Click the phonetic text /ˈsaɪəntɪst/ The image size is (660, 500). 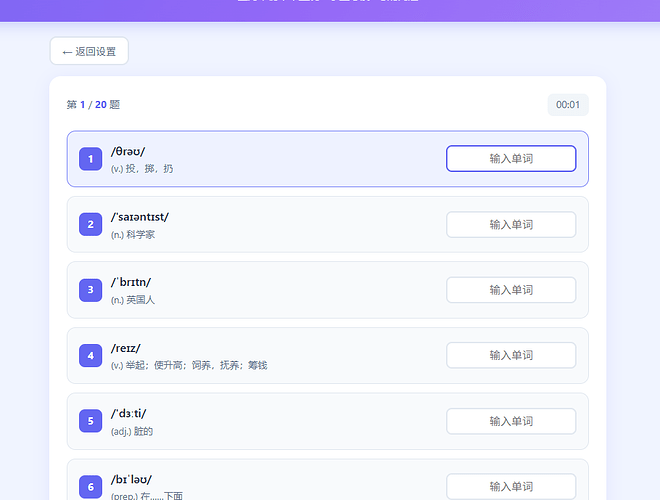pyautogui.click(x=140, y=217)
